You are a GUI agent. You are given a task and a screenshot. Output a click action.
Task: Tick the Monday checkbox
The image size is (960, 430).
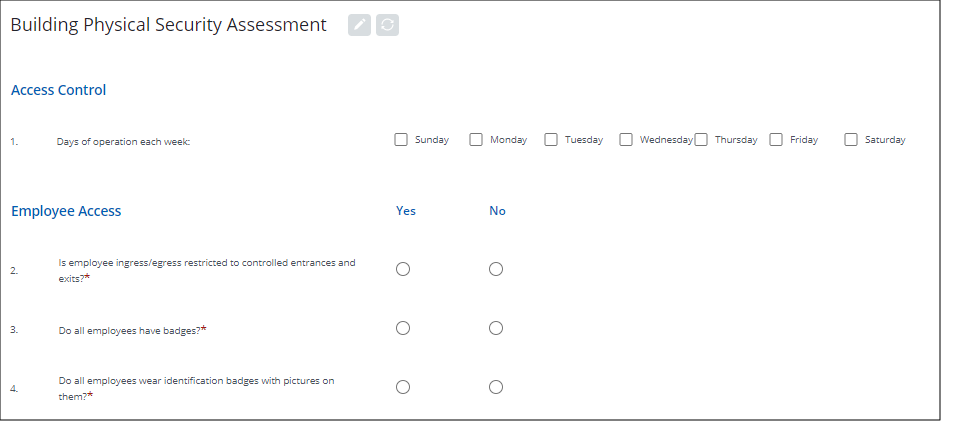[476, 140]
